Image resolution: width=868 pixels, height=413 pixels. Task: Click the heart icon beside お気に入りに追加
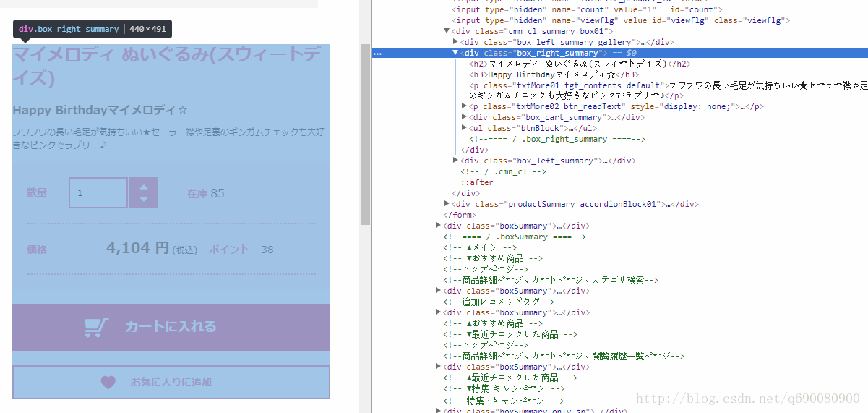(x=108, y=383)
